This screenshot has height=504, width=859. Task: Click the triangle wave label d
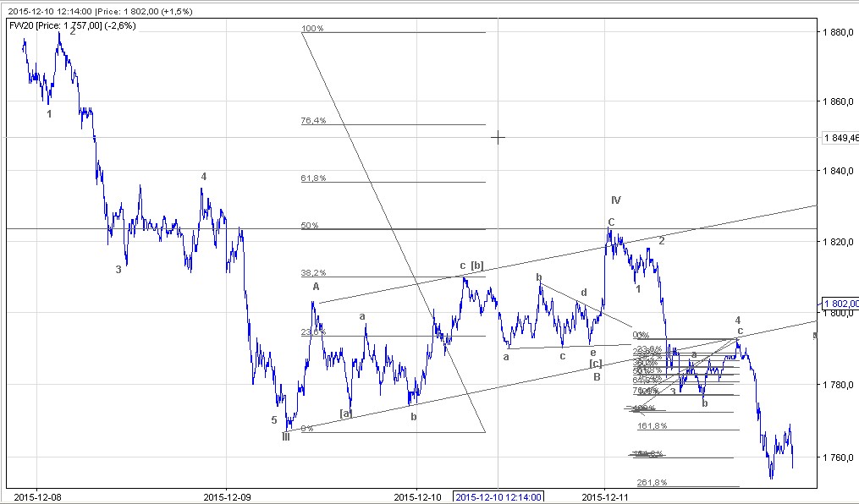pos(584,293)
